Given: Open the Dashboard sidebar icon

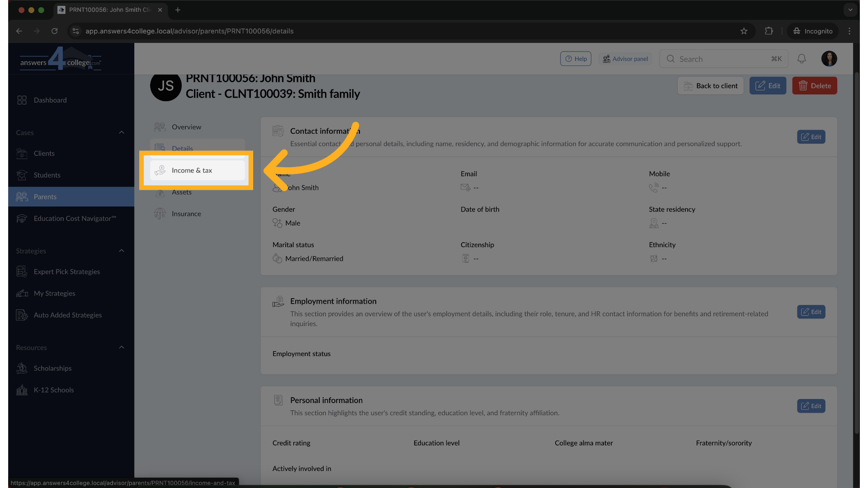Looking at the screenshot, I should tap(22, 100).
